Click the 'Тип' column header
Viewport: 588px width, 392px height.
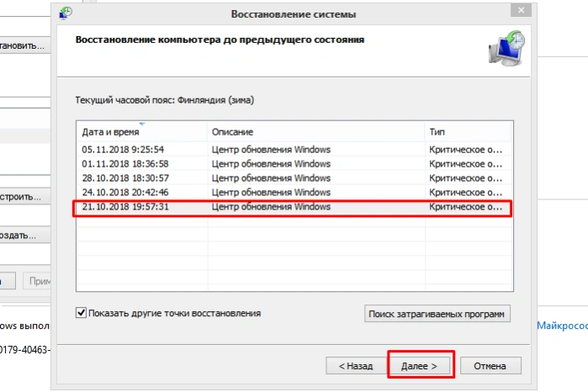(x=468, y=132)
